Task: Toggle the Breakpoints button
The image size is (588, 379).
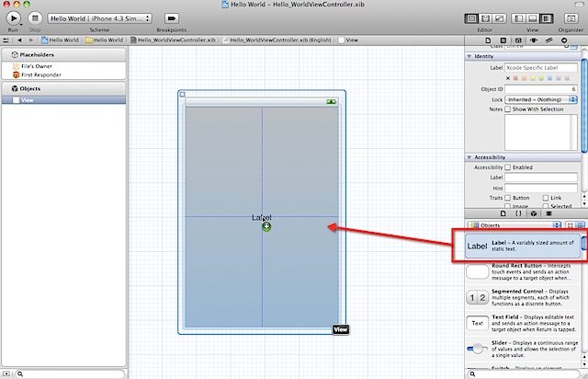Action: tap(172, 17)
